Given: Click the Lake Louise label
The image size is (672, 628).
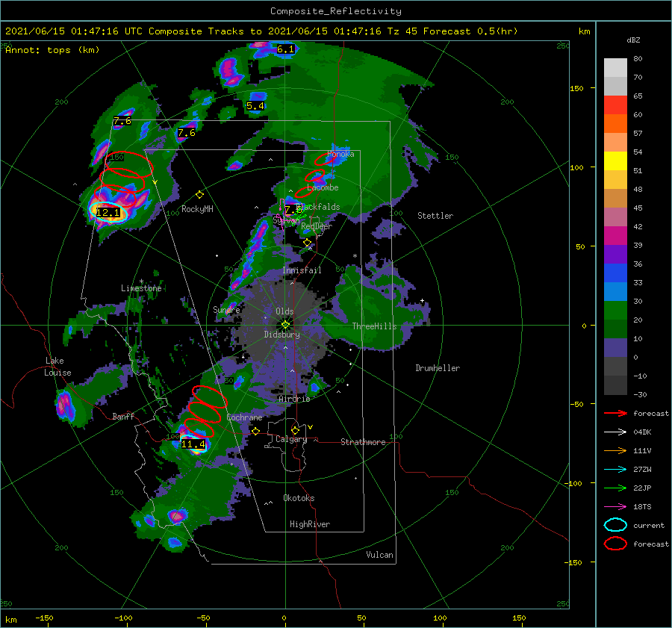Looking at the screenshot, I should 57,367.
